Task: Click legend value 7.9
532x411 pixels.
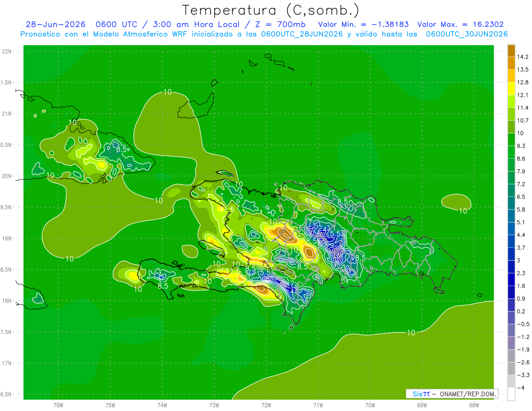Action: (521, 172)
